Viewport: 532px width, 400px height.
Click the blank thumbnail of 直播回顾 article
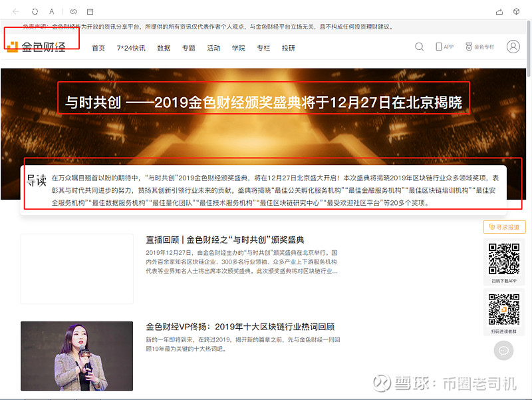(x=76, y=269)
